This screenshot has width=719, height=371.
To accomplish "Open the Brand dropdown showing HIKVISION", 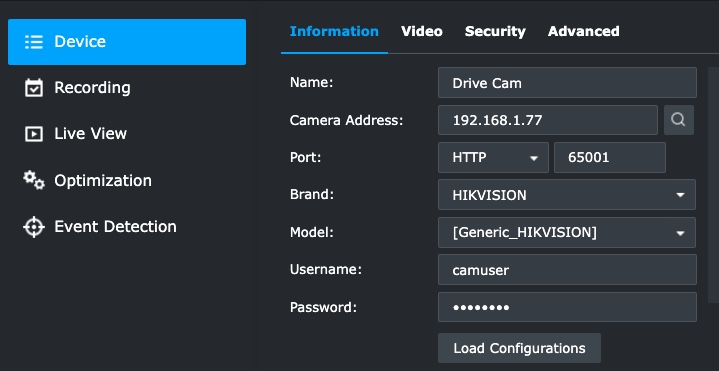I will click(x=567, y=195).
